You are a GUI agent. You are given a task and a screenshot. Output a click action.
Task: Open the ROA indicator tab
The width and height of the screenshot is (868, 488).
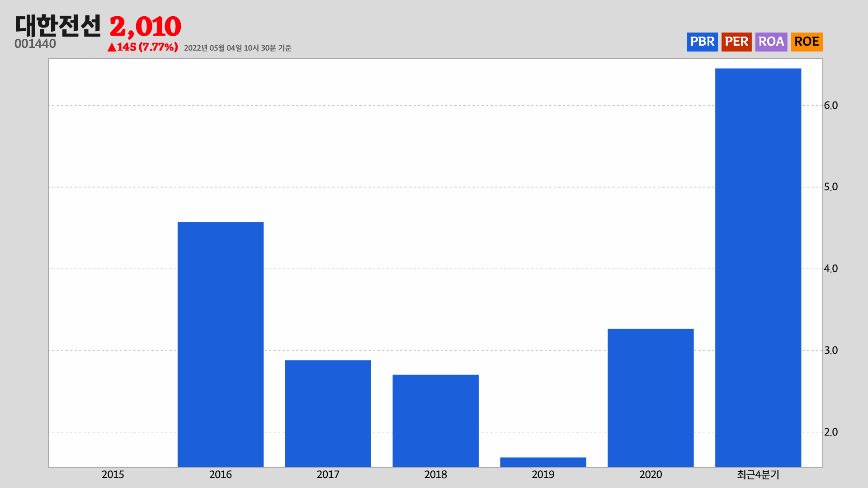pyautogui.click(x=771, y=42)
